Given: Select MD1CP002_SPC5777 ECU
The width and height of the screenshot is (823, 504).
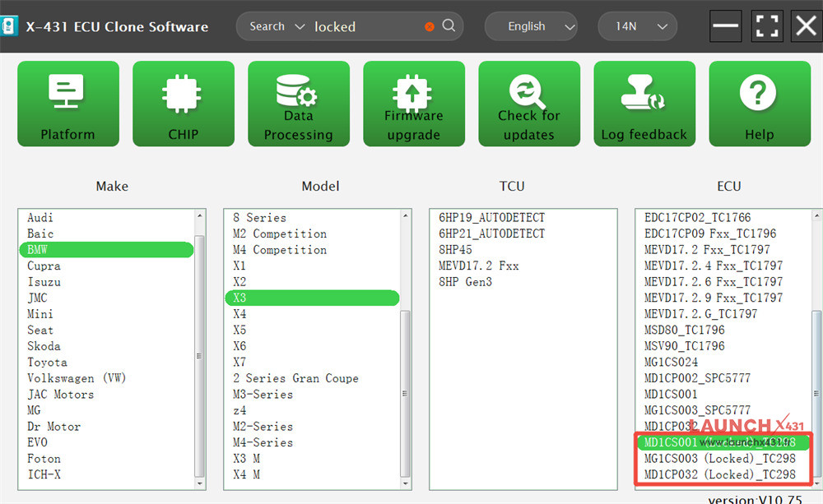Looking at the screenshot, I should [698, 379].
